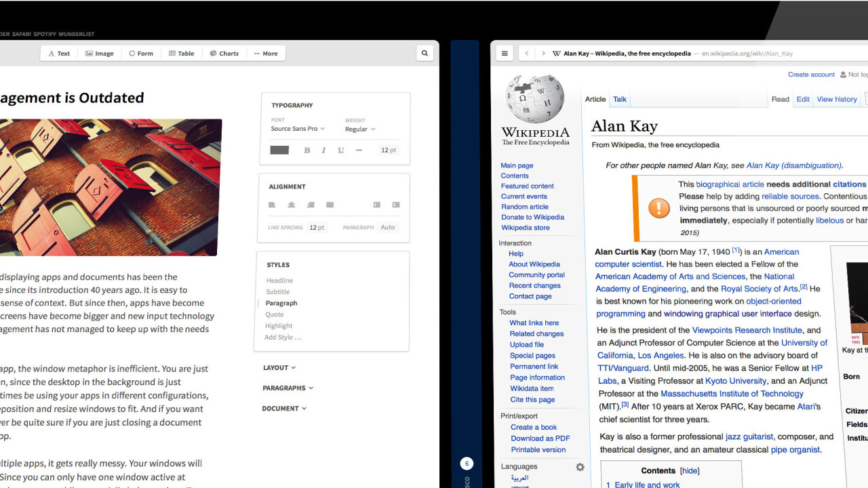The height and width of the screenshot is (488, 868).
Task: Toggle italic text formatting
Action: (x=323, y=150)
